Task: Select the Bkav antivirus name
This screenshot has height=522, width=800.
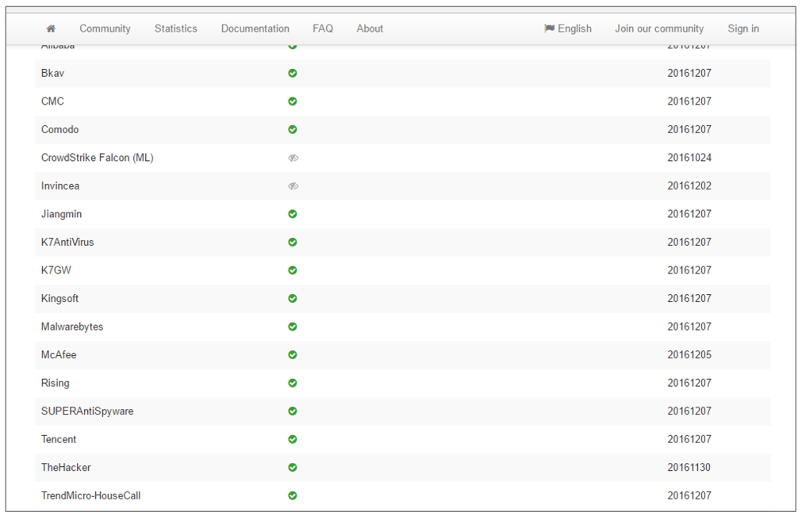Action: [x=53, y=73]
